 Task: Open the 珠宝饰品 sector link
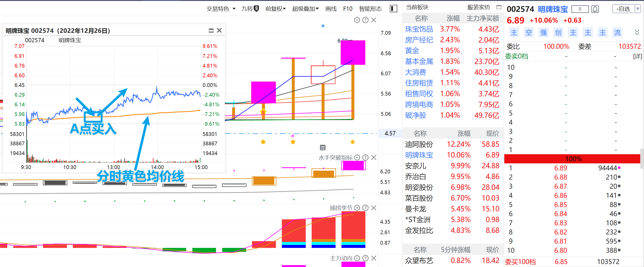pos(419,29)
